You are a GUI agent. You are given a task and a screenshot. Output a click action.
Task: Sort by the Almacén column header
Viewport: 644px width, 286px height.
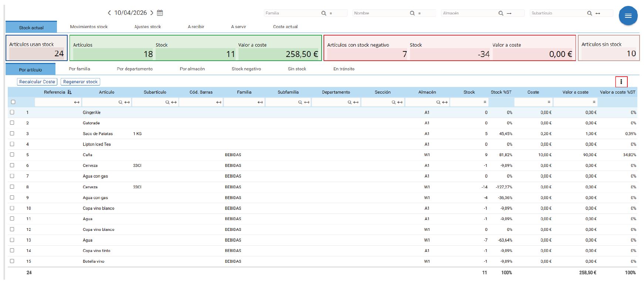[x=427, y=92]
